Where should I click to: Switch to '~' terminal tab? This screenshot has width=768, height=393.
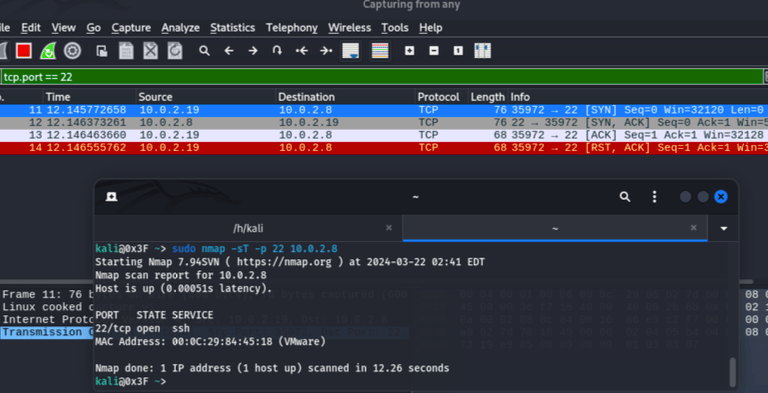(x=555, y=228)
